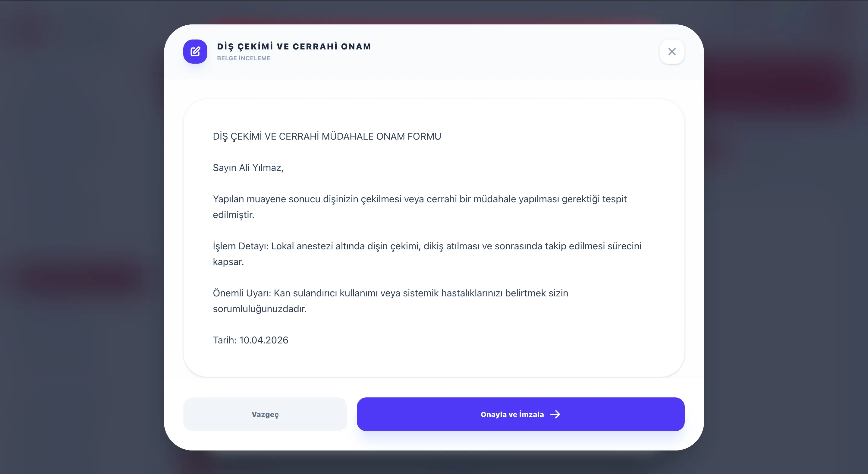Screen dimensions: 868x474
Task: Click the MÜDAHALE ONAM FORMU heading
Action: (381, 136)
